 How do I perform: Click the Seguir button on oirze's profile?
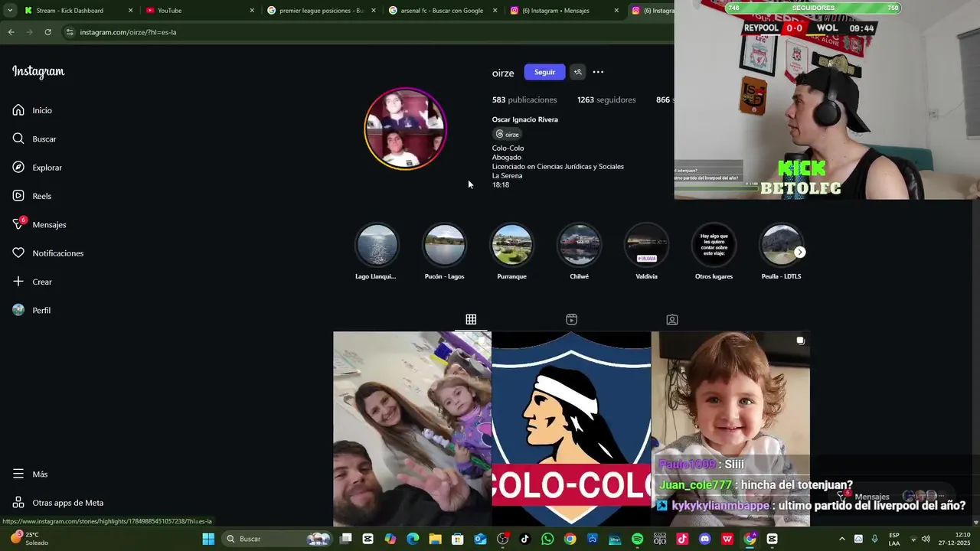[x=544, y=72]
